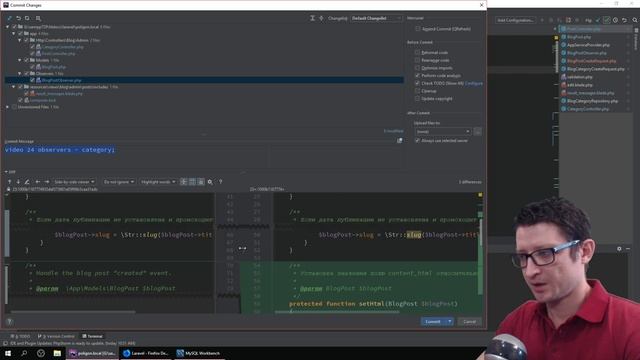
Task: Open Do not ignore dropdown
Action: click(x=118, y=182)
